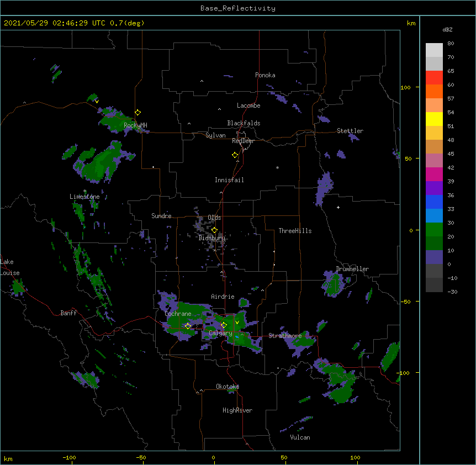Click the ThreeHills label

[x=295, y=231]
